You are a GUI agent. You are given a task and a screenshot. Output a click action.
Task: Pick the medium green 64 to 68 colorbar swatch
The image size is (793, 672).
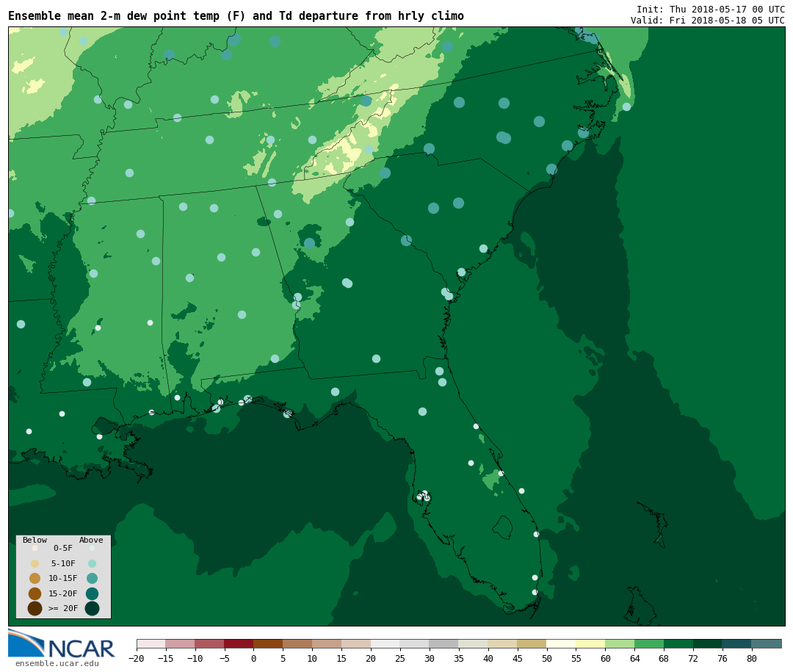[650, 643]
